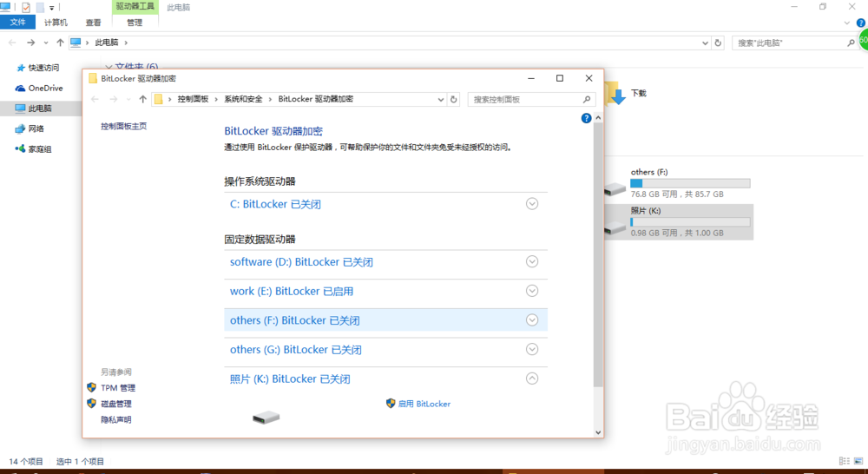Click the 此电脑 breadcrumb in Explorer address bar
The image size is (868, 474).
[x=106, y=43]
